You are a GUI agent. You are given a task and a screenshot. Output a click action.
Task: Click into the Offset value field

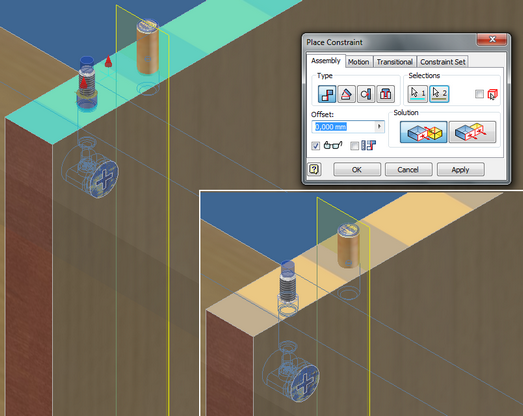click(x=344, y=127)
